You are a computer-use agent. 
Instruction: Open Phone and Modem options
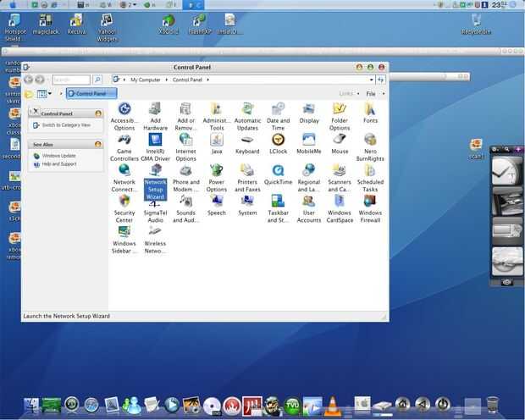click(x=185, y=178)
